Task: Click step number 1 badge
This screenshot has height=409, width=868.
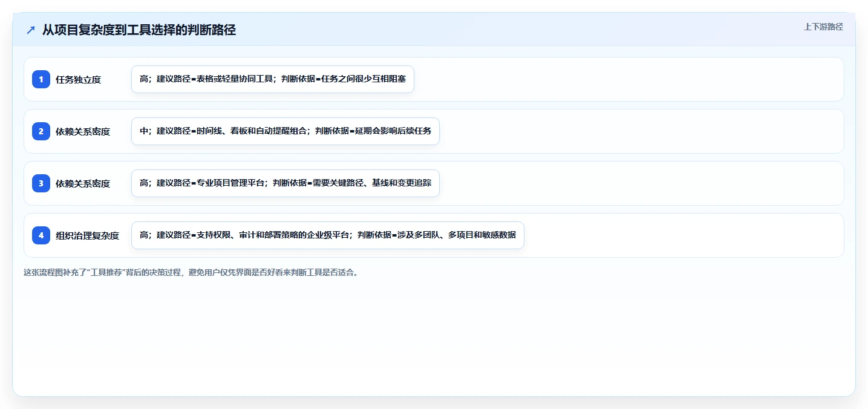Action: coord(41,79)
